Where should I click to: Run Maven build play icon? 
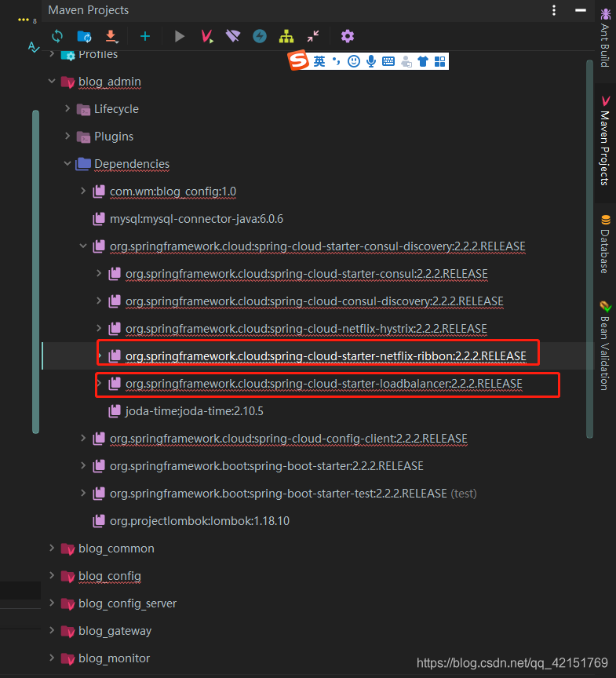click(x=180, y=36)
